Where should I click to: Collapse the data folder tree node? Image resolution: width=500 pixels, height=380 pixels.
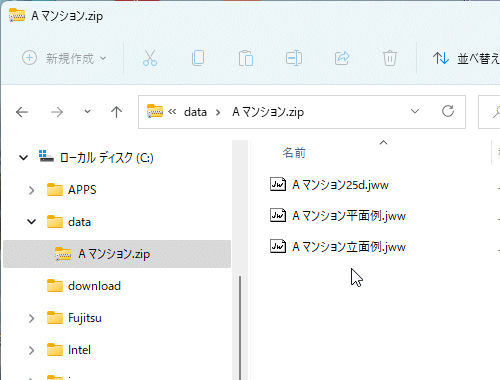(x=31, y=222)
